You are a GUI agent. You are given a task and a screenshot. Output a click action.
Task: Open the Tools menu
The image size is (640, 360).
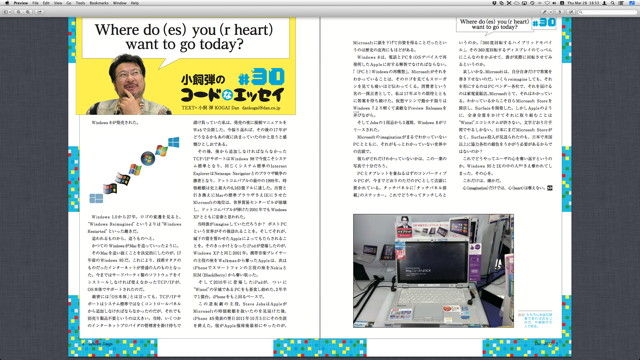(80, 3)
